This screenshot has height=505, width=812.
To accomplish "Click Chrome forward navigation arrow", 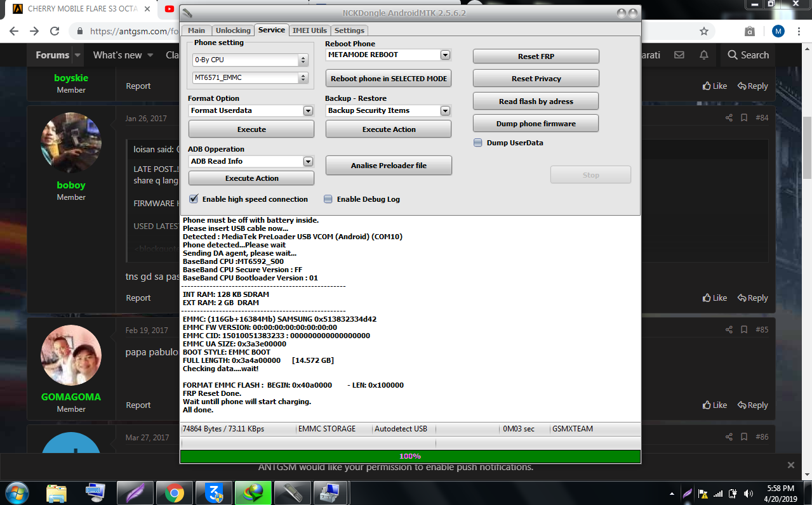I will click(34, 31).
